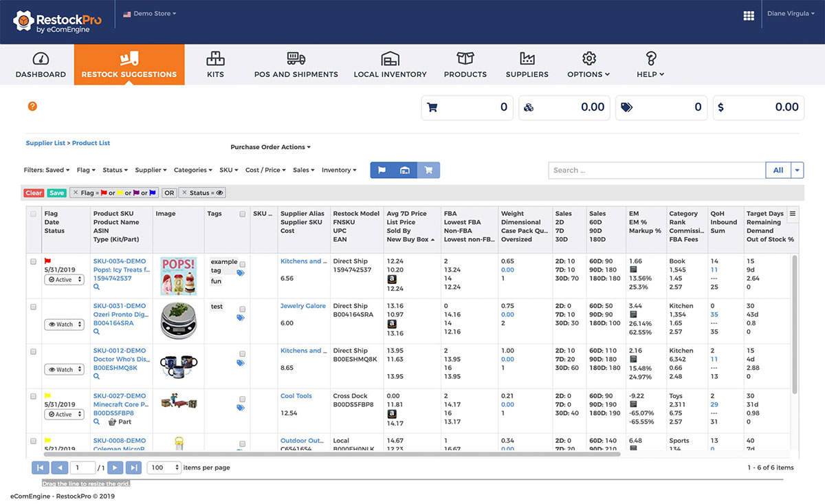Screen dimensions: 825x504
Task: Open the Jewelry Galore supplier link
Action: (x=303, y=306)
